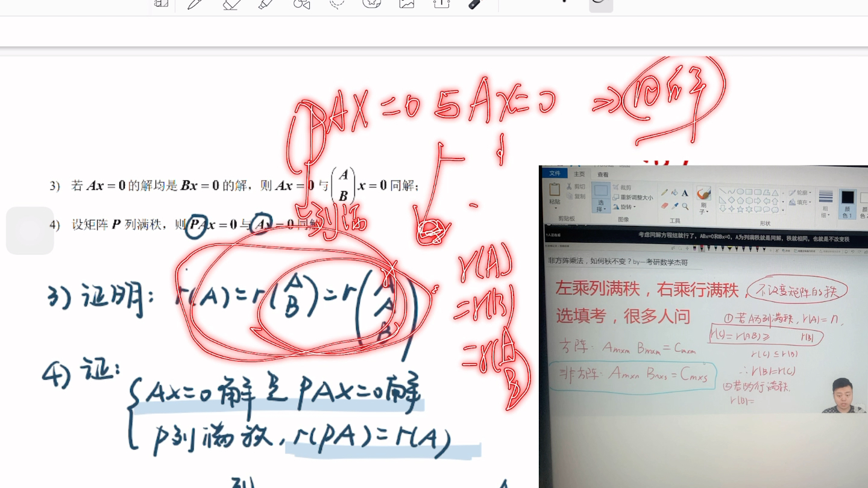
Task: Click 重新调整大小 in the Paint ribbon
Action: 633,198
